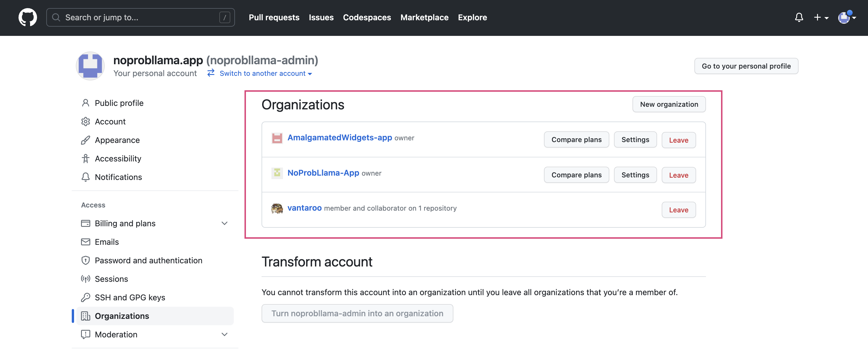Viewport: 868px width, 353px height.
Task: Open the NoProbLlama-App link
Action: click(323, 173)
